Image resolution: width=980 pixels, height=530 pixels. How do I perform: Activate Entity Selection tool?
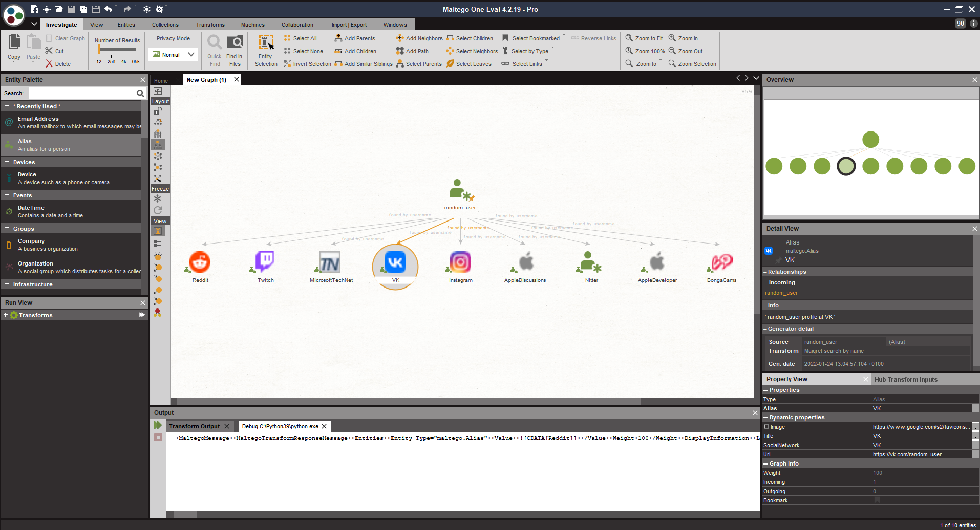[266, 51]
